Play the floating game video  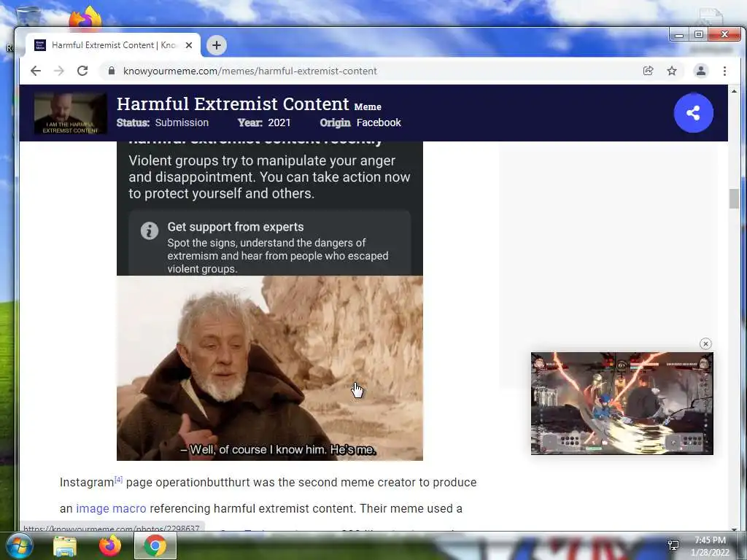tap(622, 403)
